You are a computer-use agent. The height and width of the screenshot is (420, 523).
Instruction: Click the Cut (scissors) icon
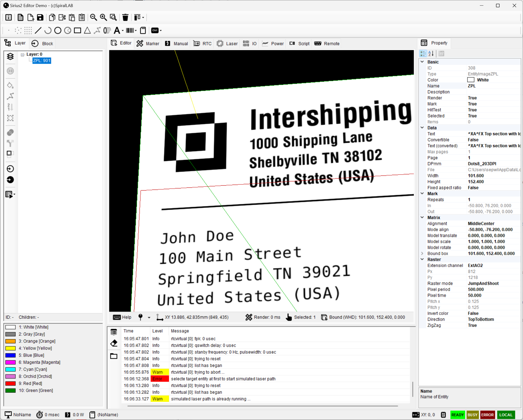coord(62,17)
